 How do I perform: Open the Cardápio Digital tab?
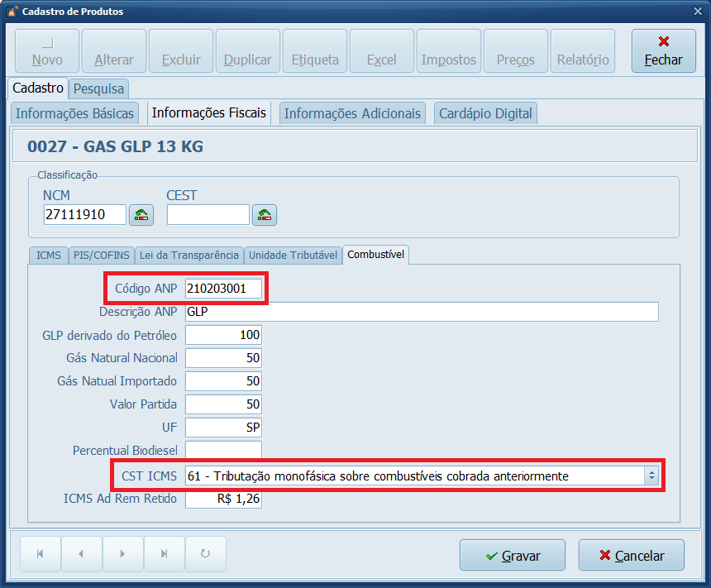click(x=485, y=113)
